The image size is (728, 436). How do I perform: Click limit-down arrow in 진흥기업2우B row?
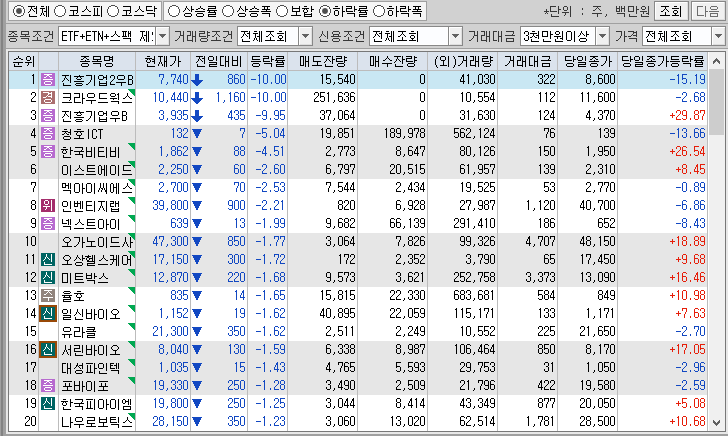click(x=197, y=80)
